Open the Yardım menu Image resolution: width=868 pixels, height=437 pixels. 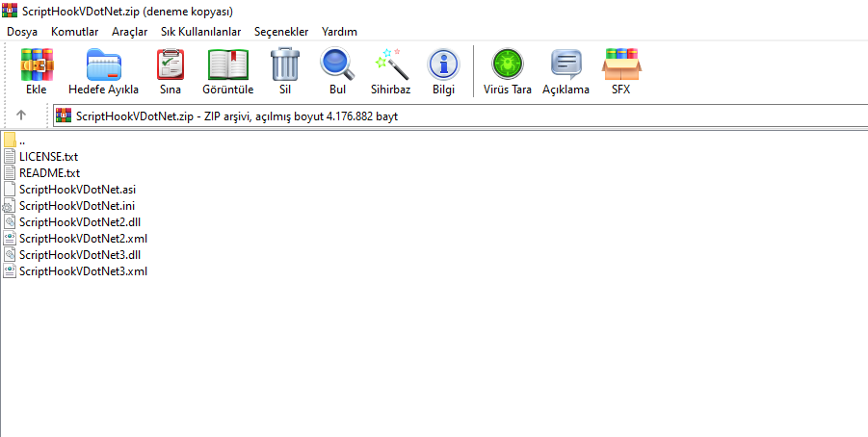tap(339, 32)
